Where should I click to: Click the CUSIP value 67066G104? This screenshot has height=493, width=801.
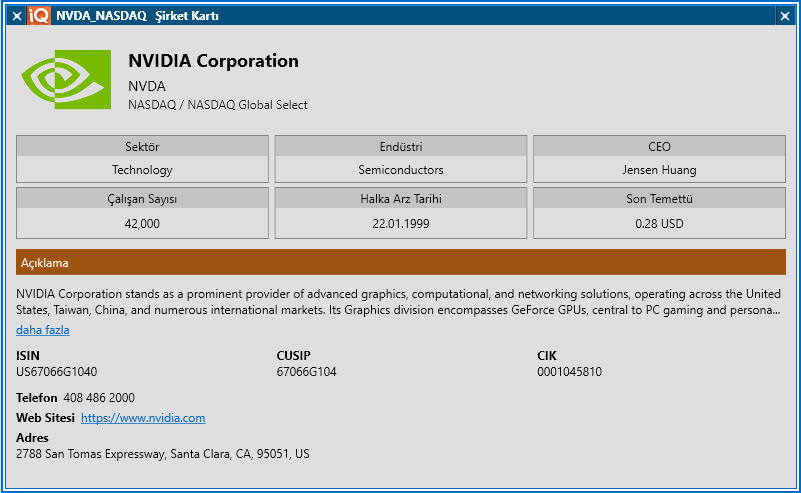click(x=307, y=372)
